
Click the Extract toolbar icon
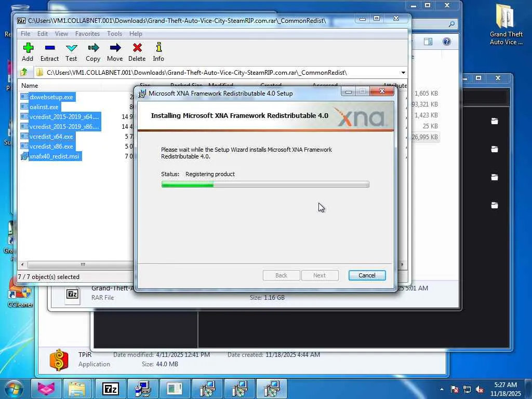point(49,52)
